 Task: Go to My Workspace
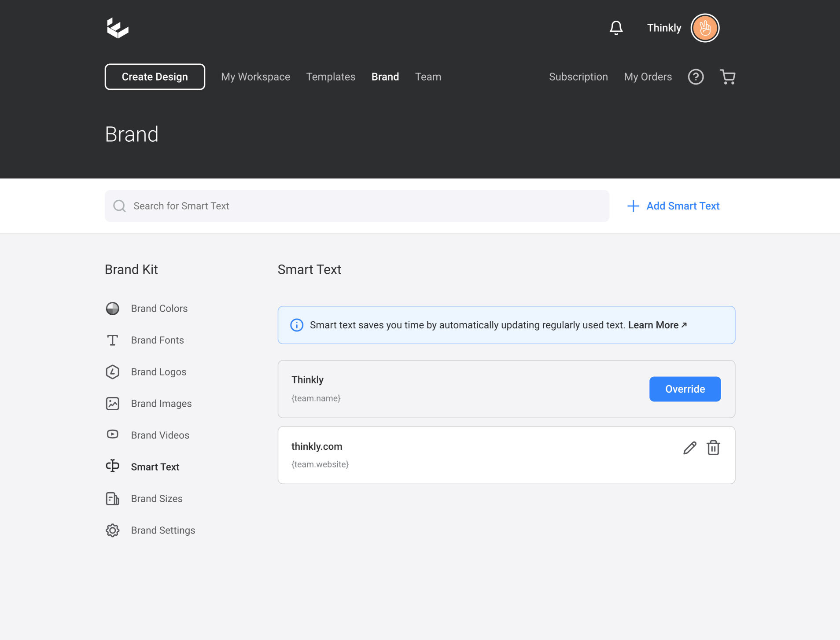click(x=256, y=77)
